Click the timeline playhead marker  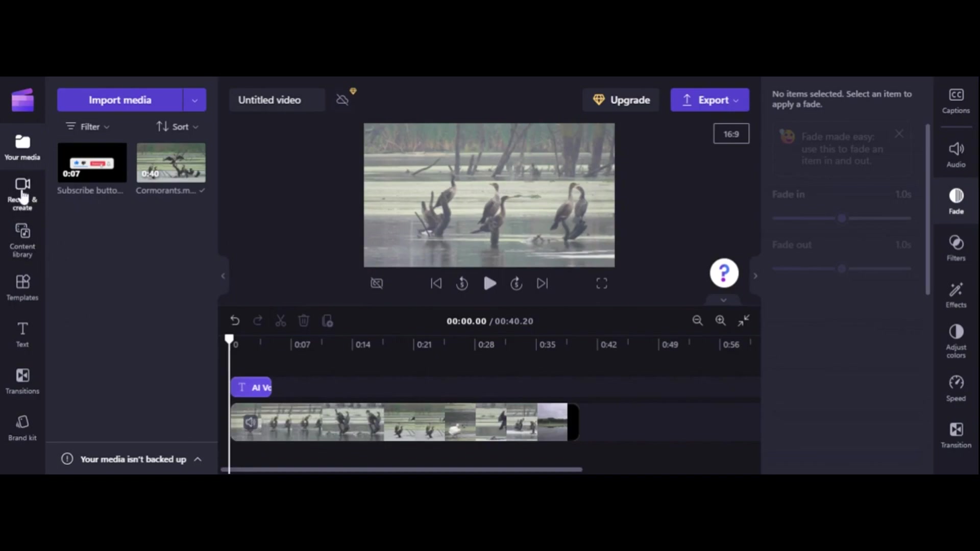(x=229, y=340)
